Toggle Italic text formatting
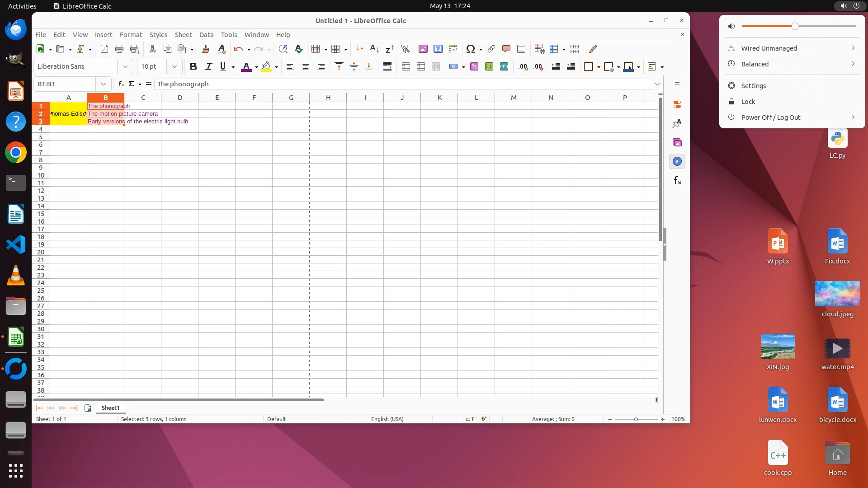The width and height of the screenshot is (868, 488). click(208, 66)
